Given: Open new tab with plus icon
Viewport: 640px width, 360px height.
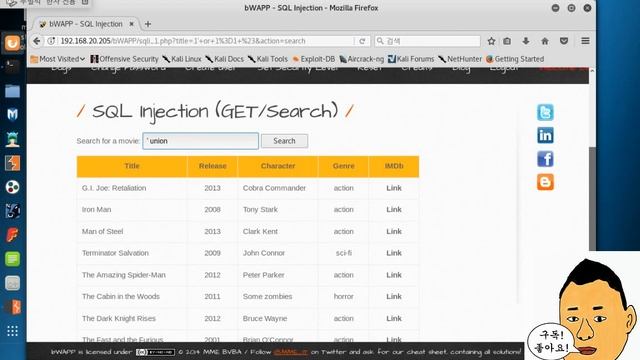Looking at the screenshot, I should pyautogui.click(x=148, y=24).
